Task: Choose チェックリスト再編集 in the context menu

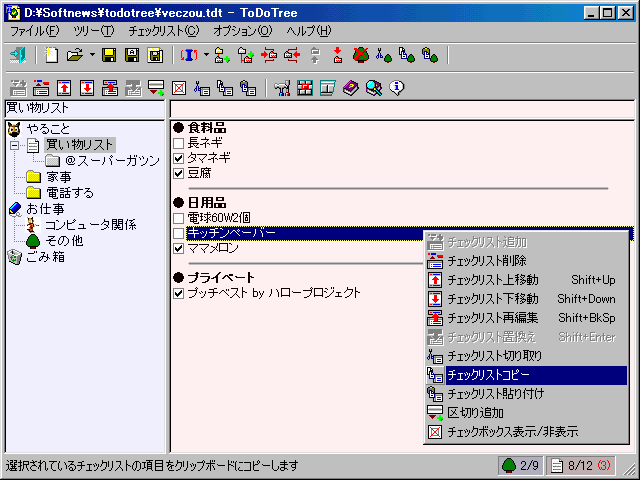Action: [527, 318]
